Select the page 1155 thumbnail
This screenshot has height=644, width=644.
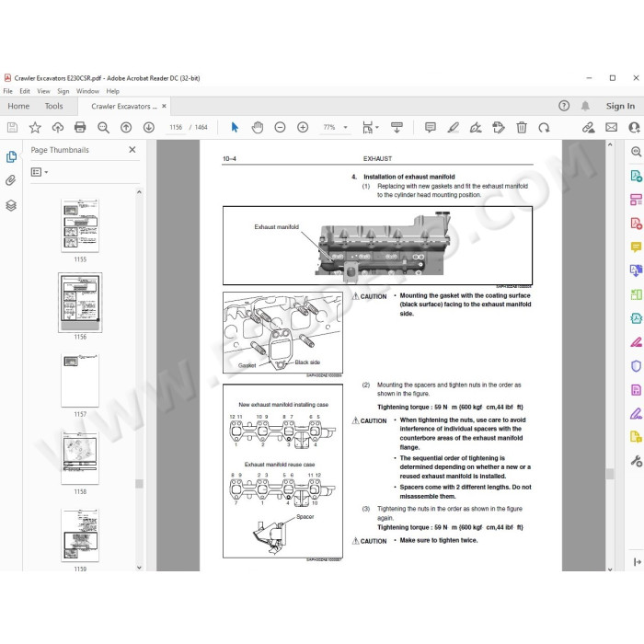pyautogui.click(x=80, y=225)
